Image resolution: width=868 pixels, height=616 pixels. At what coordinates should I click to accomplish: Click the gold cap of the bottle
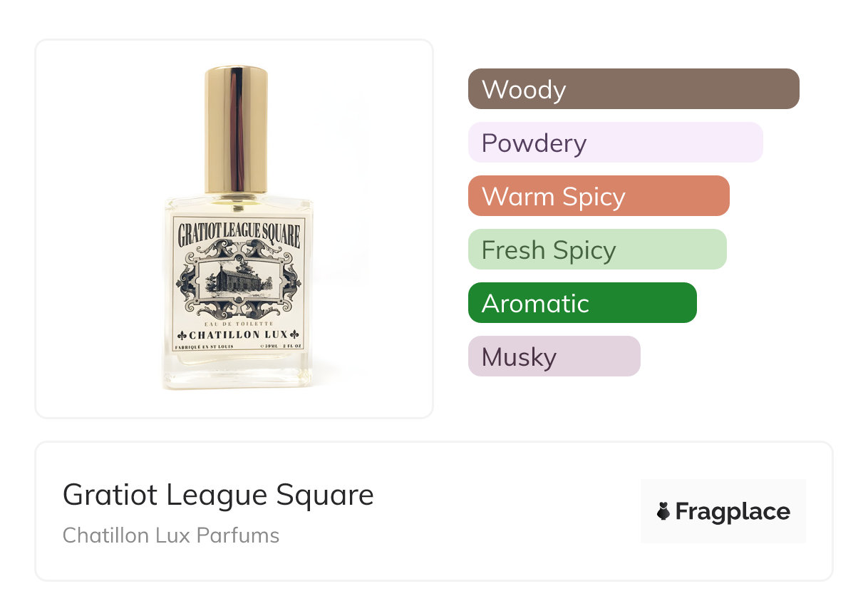237,130
